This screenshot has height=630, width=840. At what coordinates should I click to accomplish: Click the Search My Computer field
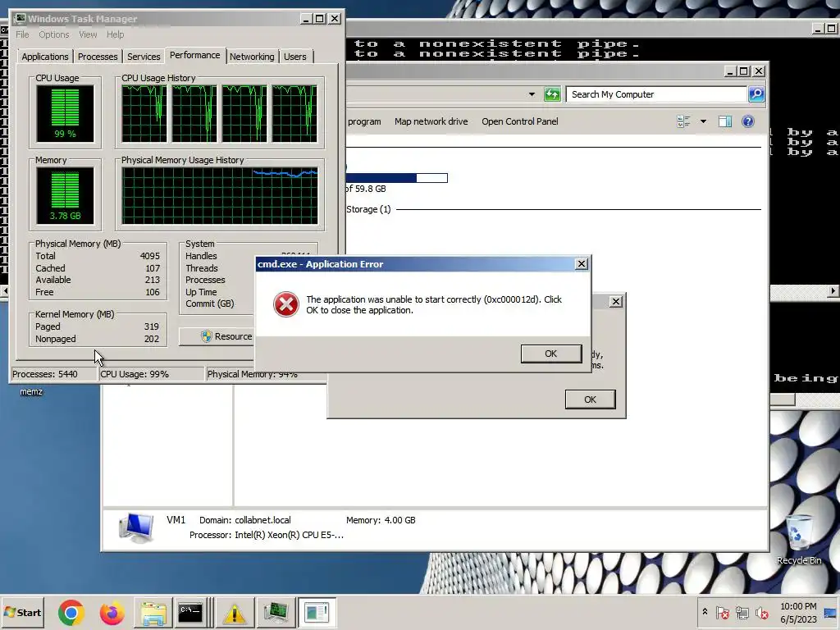(656, 94)
